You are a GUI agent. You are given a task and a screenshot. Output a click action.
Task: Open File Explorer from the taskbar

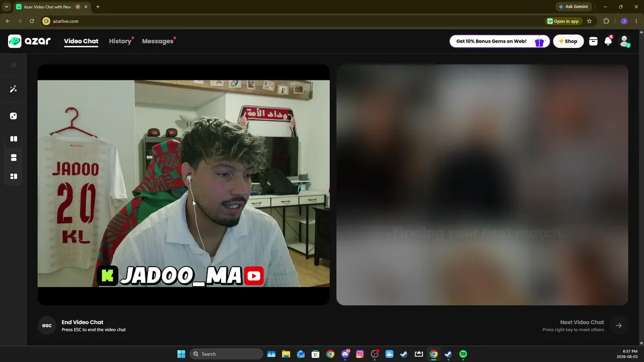coord(286,354)
